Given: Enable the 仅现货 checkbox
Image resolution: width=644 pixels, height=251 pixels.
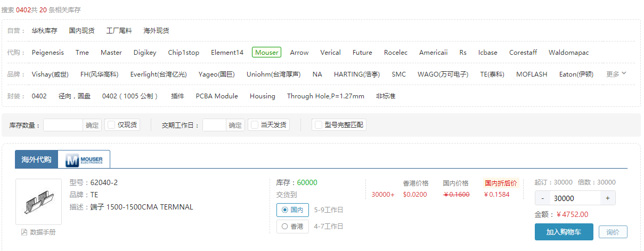Looking at the screenshot, I should coord(111,125).
